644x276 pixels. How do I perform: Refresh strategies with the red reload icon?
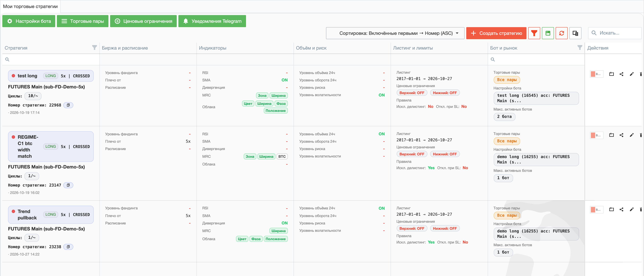point(561,33)
